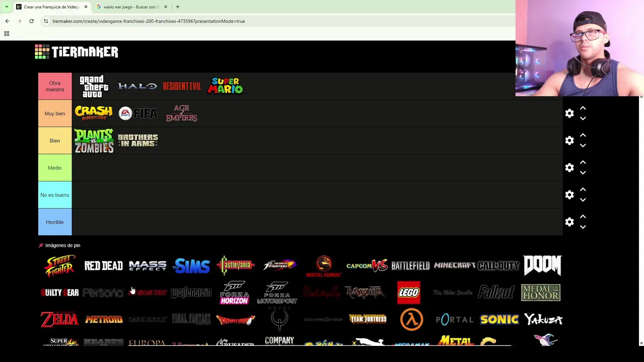Move Medio row down
644x362 pixels.
pyautogui.click(x=583, y=173)
